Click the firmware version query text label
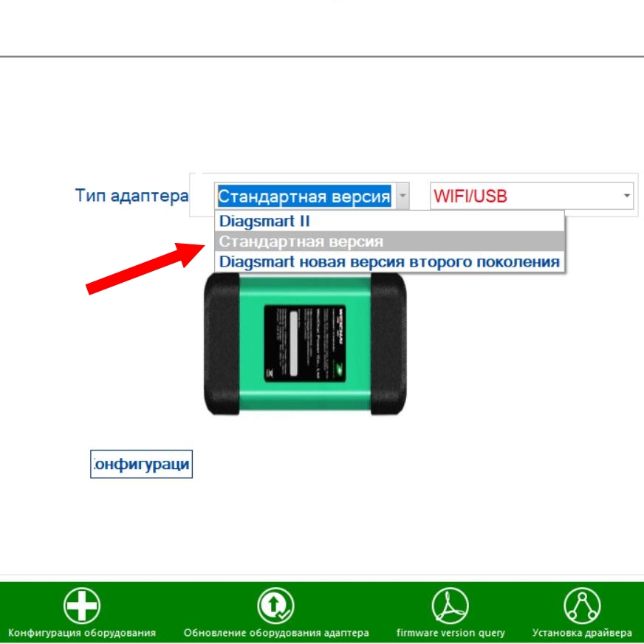 pos(451,633)
